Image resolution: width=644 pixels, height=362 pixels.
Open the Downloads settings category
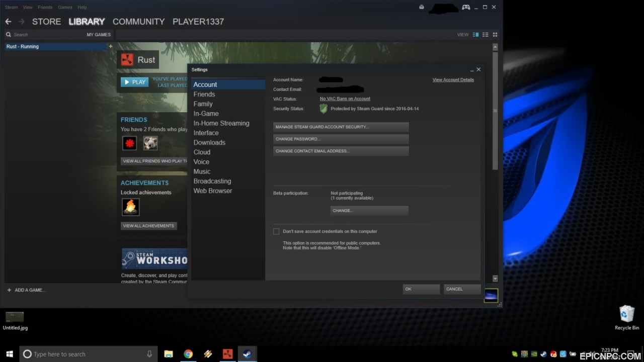(209, 142)
